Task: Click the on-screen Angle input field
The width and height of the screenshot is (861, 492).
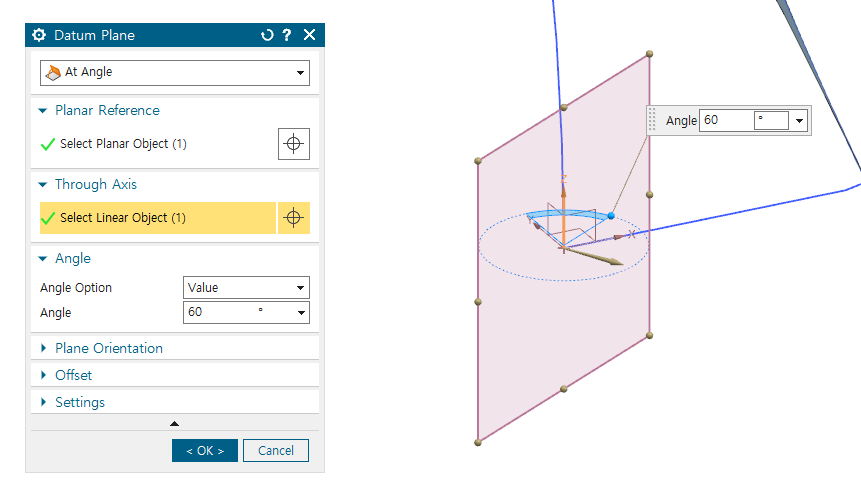Action: coord(725,121)
